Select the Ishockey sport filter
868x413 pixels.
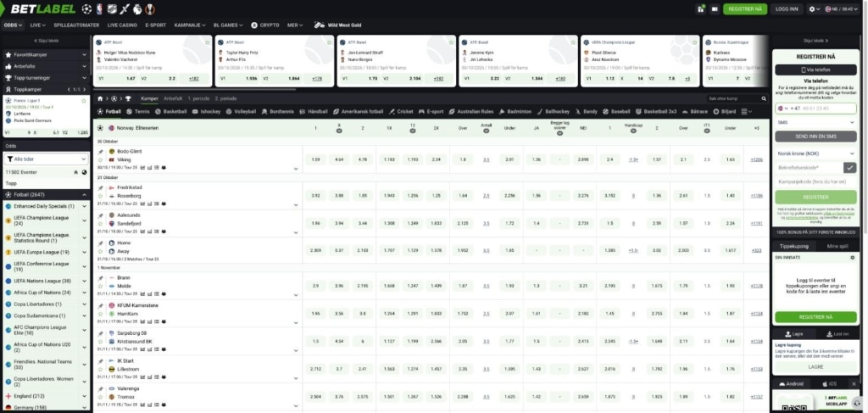pos(207,111)
